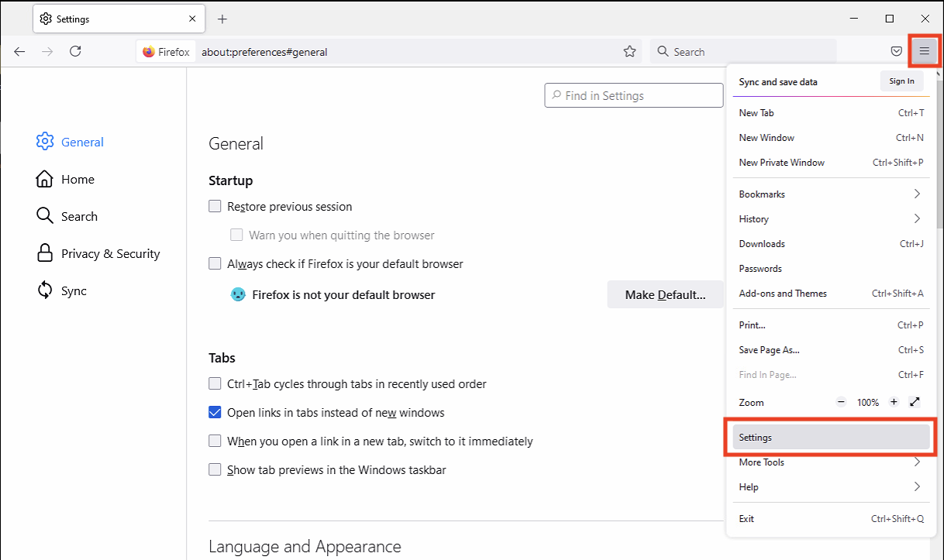Click the Save to Pocket icon
This screenshot has width=944, height=560.
(896, 51)
